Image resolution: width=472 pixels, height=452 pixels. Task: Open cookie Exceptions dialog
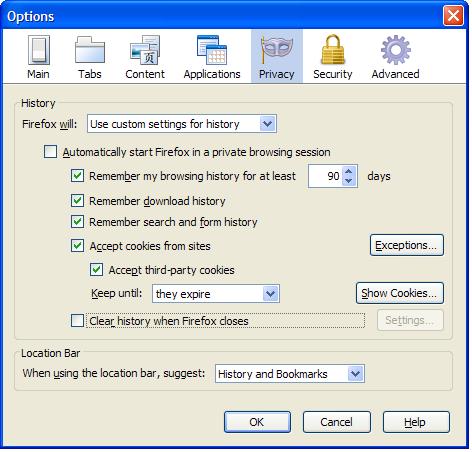(x=407, y=245)
